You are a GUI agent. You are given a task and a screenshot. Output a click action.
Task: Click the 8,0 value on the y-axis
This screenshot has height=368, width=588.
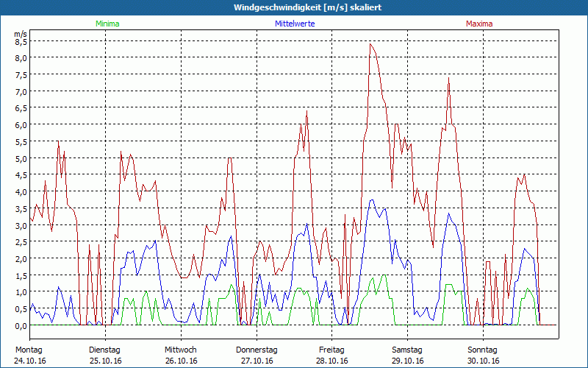point(21,58)
